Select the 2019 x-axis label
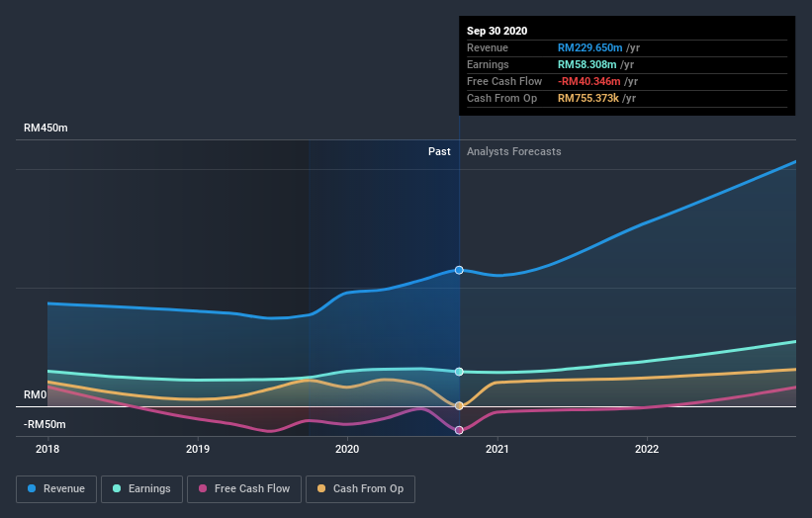The image size is (812, 518). [197, 449]
